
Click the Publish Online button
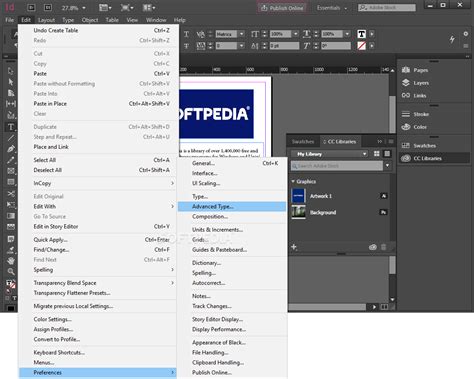coord(282,8)
